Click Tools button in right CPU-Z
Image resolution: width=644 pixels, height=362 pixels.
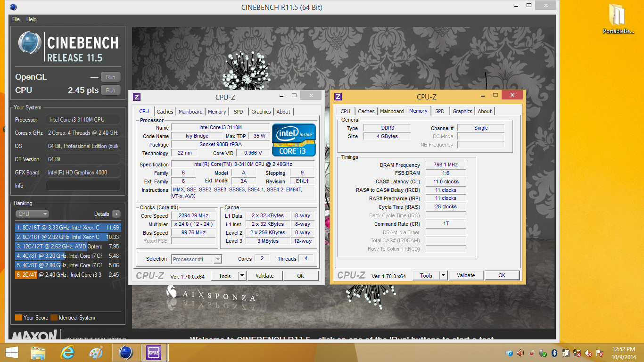426,275
